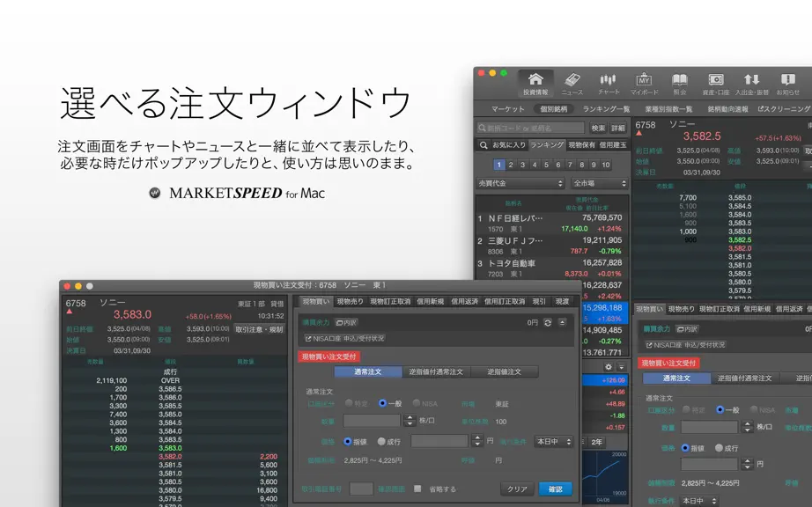Open the gear settings icon above index list
Viewport: 812px width, 507px height.
(608, 367)
